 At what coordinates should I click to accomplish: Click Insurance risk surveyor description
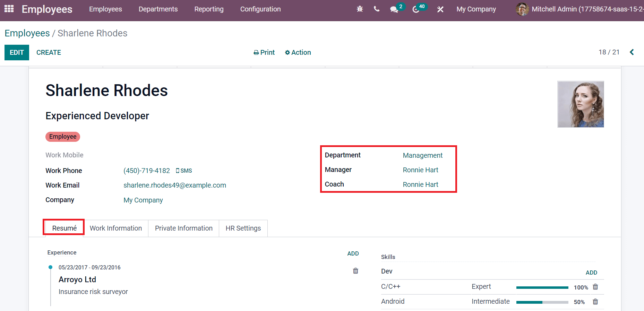pyautogui.click(x=93, y=292)
